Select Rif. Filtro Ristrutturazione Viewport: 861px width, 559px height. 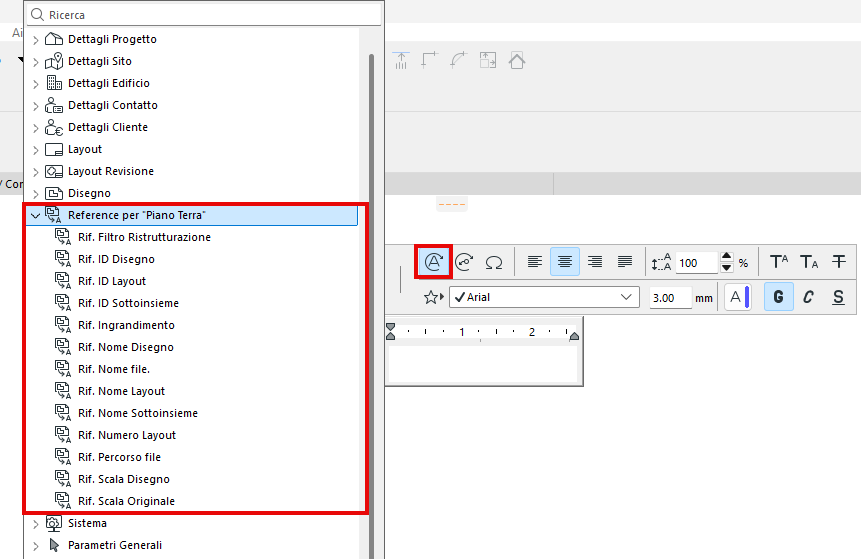point(144,237)
